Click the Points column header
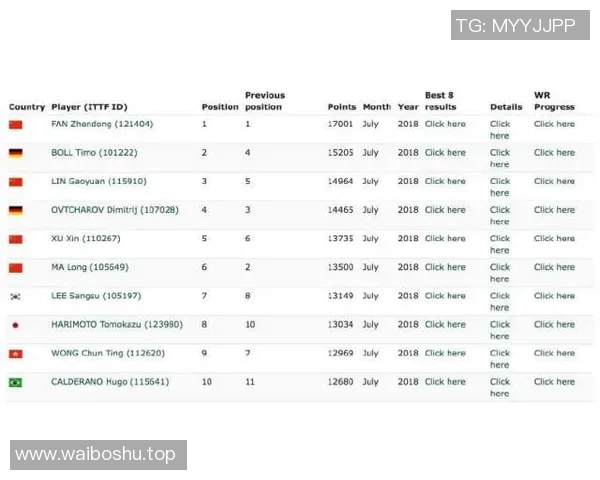The height and width of the screenshot is (480, 600). [341, 107]
